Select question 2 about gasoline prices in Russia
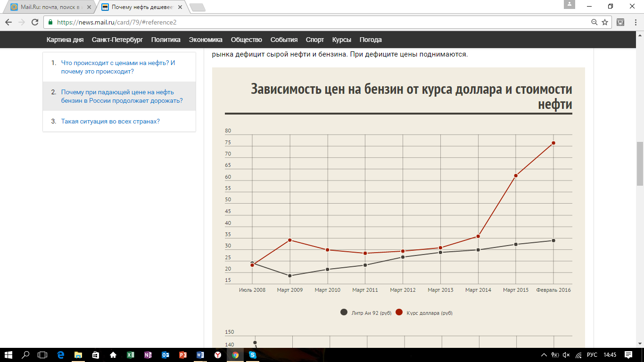 click(122, 96)
